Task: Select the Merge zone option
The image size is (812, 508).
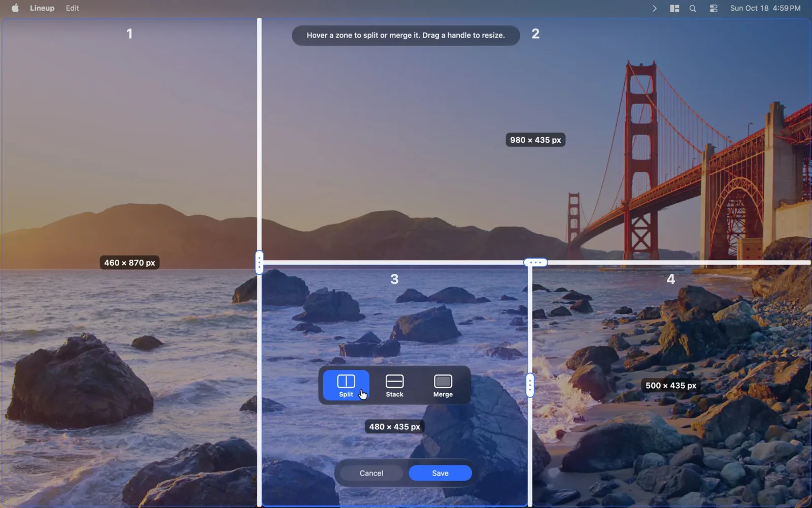Action: point(443,386)
